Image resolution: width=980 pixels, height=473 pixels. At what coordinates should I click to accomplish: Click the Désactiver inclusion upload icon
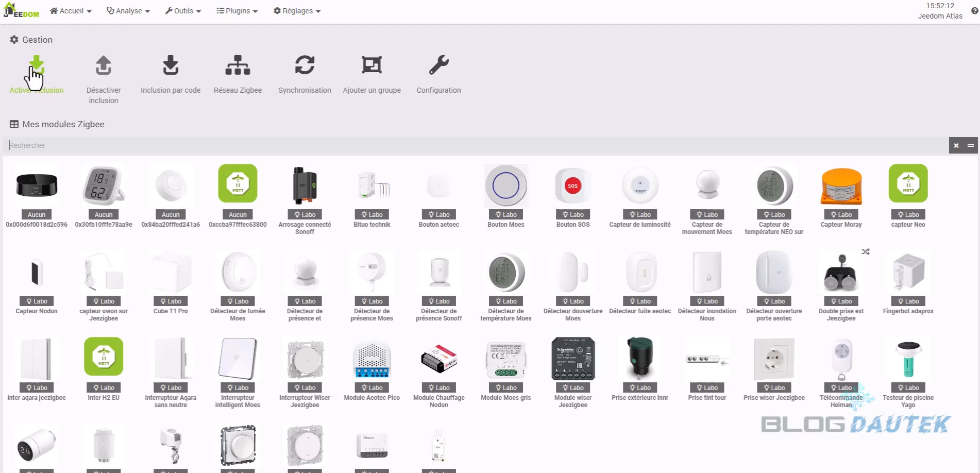tap(104, 66)
